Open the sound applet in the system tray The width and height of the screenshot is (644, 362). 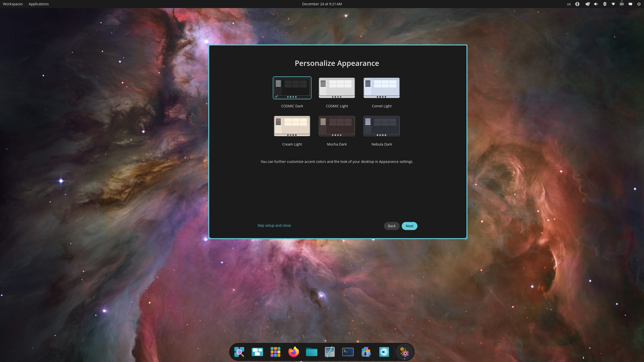596,4
